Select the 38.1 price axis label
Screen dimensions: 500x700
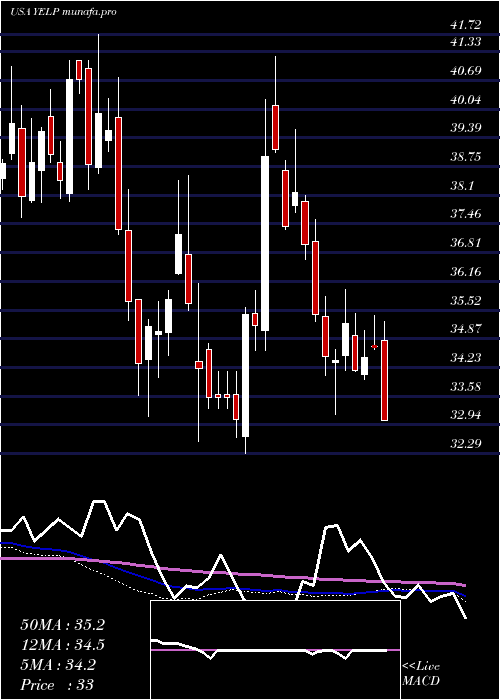point(462,186)
